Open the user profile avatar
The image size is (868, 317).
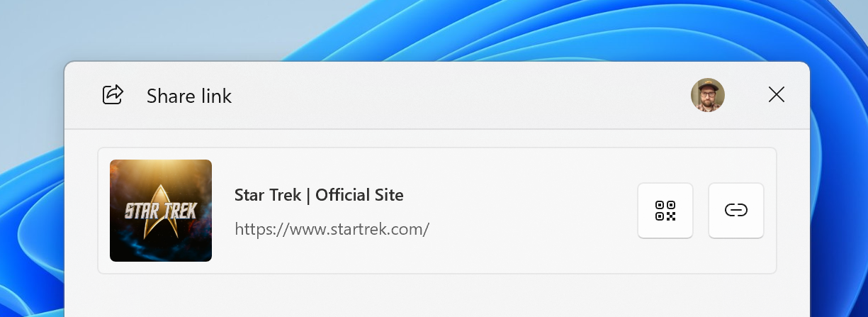(708, 95)
